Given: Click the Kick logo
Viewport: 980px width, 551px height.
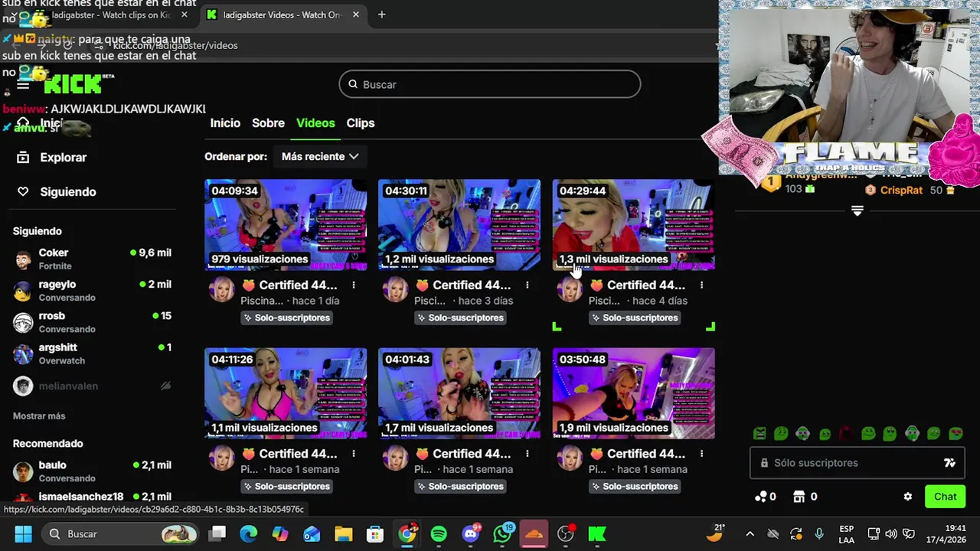Looking at the screenshot, I should [73, 83].
